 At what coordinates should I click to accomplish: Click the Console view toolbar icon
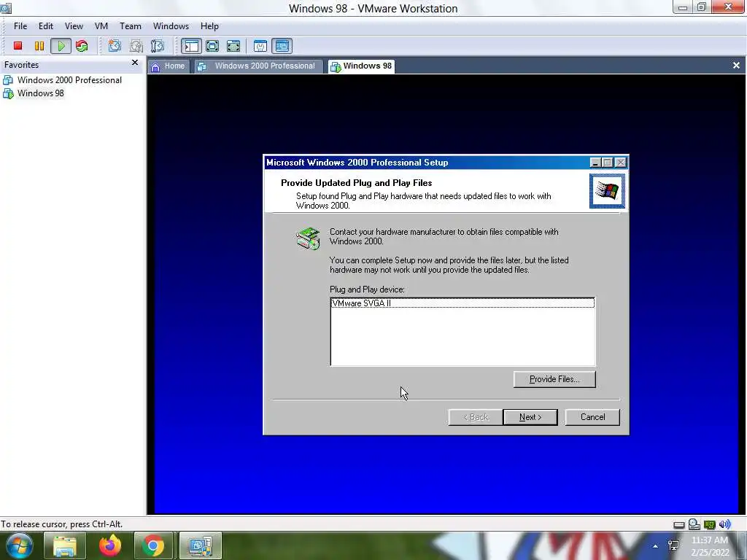tap(282, 46)
